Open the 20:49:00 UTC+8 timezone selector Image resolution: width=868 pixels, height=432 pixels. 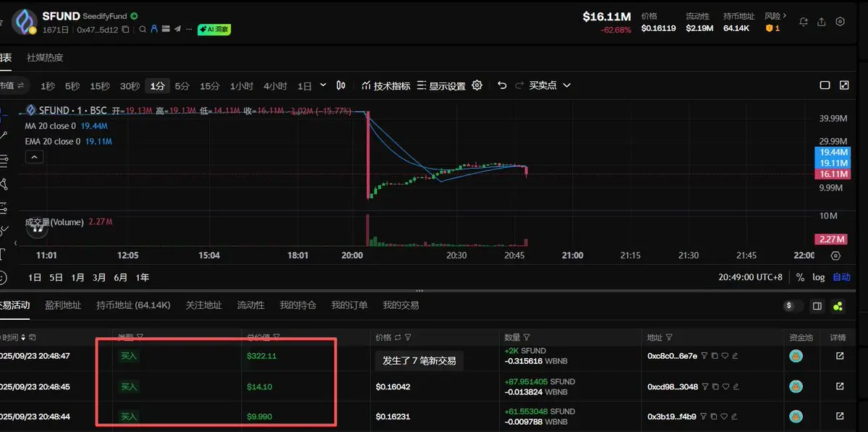pos(751,277)
